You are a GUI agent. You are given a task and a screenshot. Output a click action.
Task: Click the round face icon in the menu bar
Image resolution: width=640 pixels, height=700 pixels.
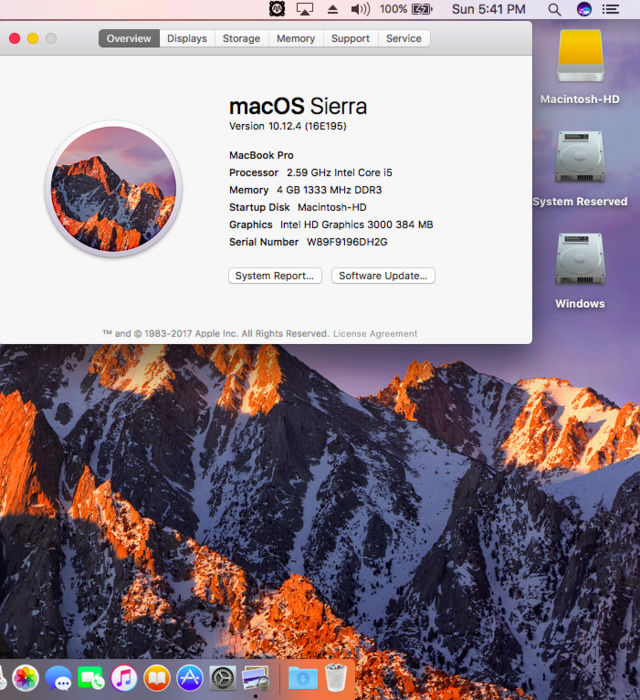(277, 9)
